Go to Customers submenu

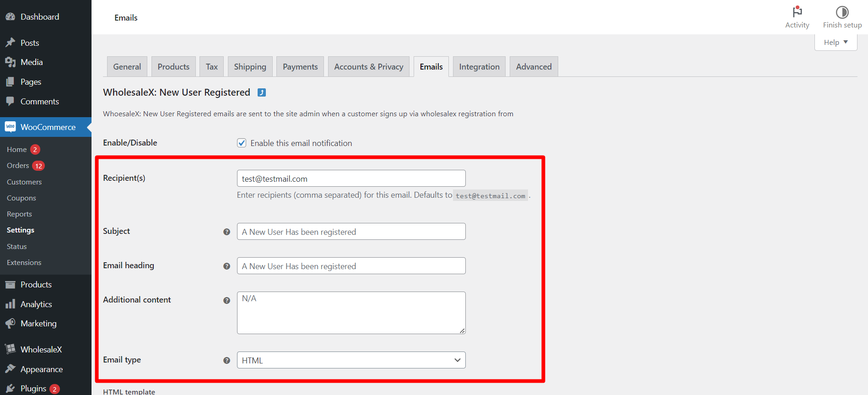24,182
